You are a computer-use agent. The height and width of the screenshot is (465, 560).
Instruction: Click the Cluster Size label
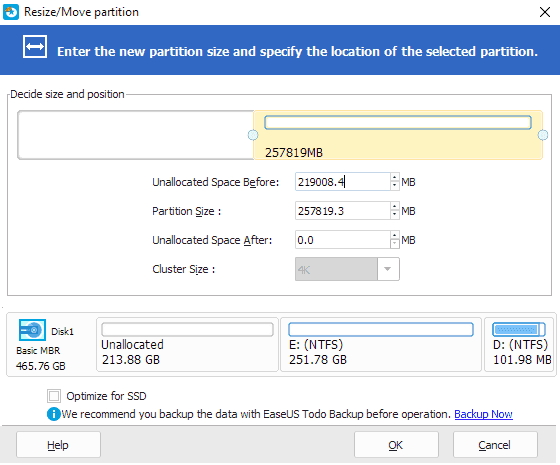click(x=184, y=269)
